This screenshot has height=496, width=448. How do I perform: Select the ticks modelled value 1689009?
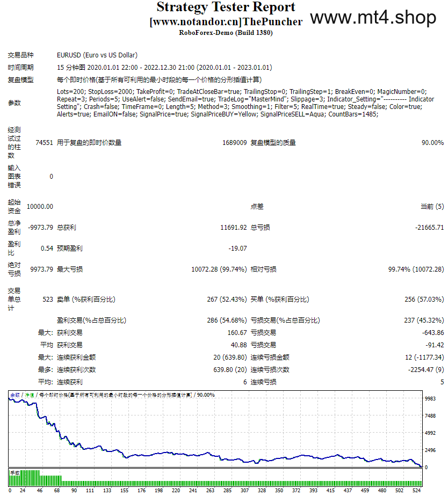(x=235, y=143)
